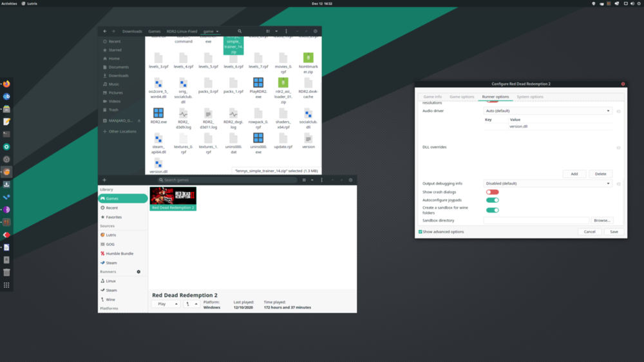Screen dimensions: 644x362
Task: Click the add game plus icon in Lutris
Action: coord(104,180)
